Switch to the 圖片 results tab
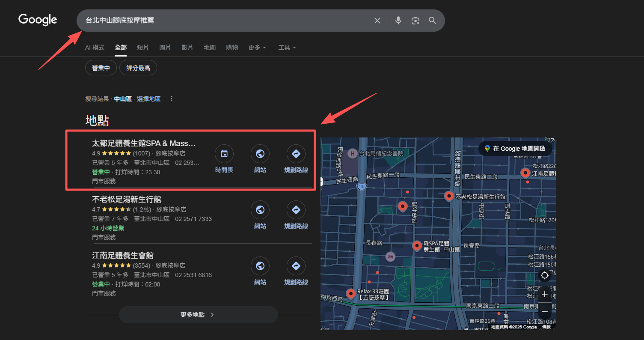Image resolution: width=644 pixels, height=340 pixels. point(165,48)
